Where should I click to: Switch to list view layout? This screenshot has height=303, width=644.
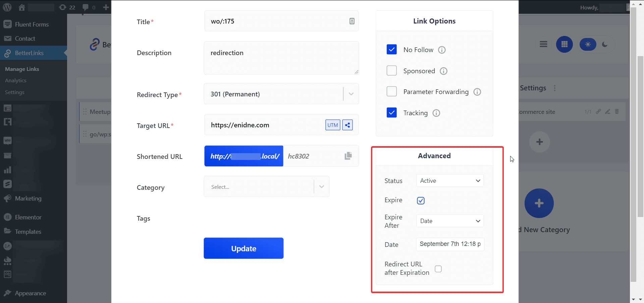[544, 44]
